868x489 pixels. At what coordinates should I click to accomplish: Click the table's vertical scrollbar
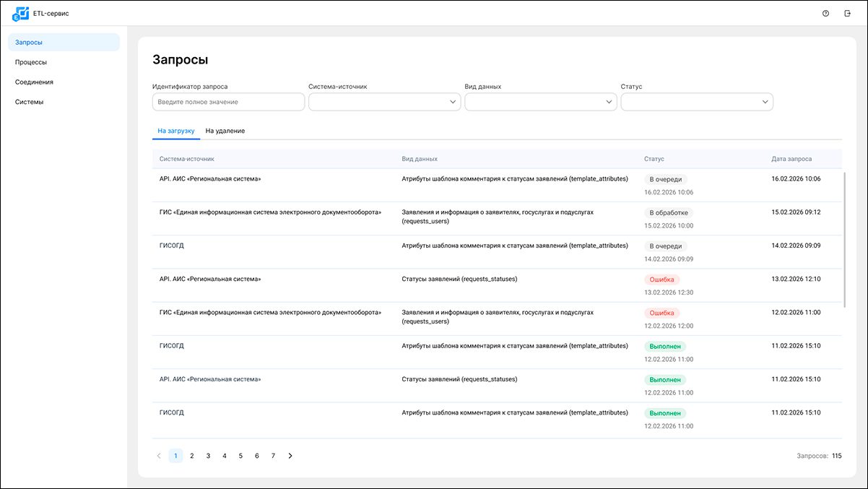coord(843,238)
